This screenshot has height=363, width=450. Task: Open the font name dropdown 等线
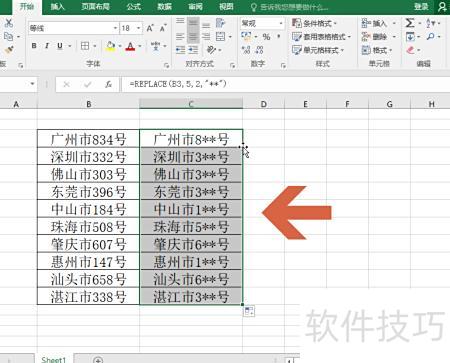(x=115, y=28)
